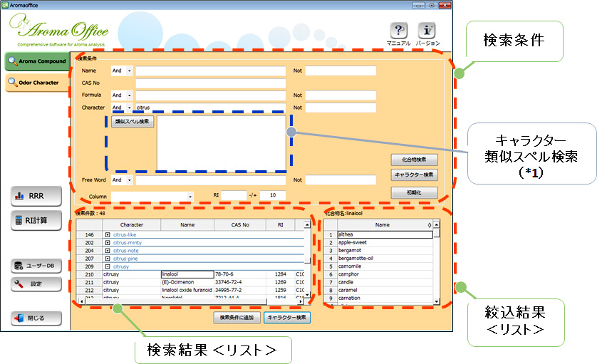Select camphor in the filtered list
The width and height of the screenshot is (597, 364).
[385, 274]
